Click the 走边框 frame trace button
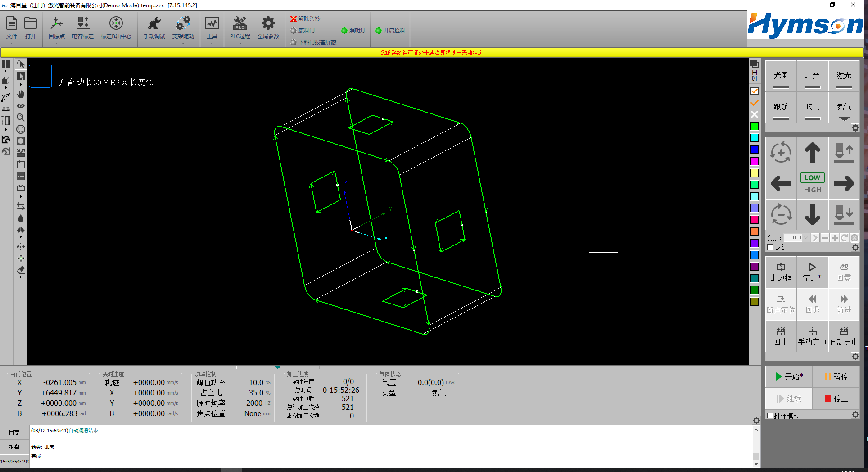The image size is (868, 472). (781, 272)
